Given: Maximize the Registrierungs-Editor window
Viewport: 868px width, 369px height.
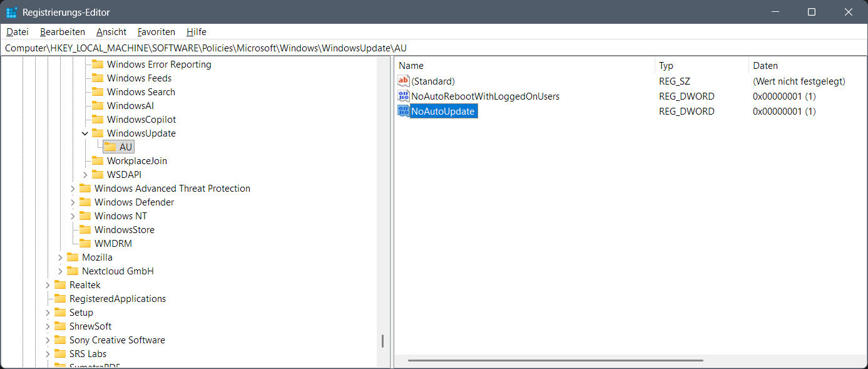Looking at the screenshot, I should pyautogui.click(x=812, y=12).
